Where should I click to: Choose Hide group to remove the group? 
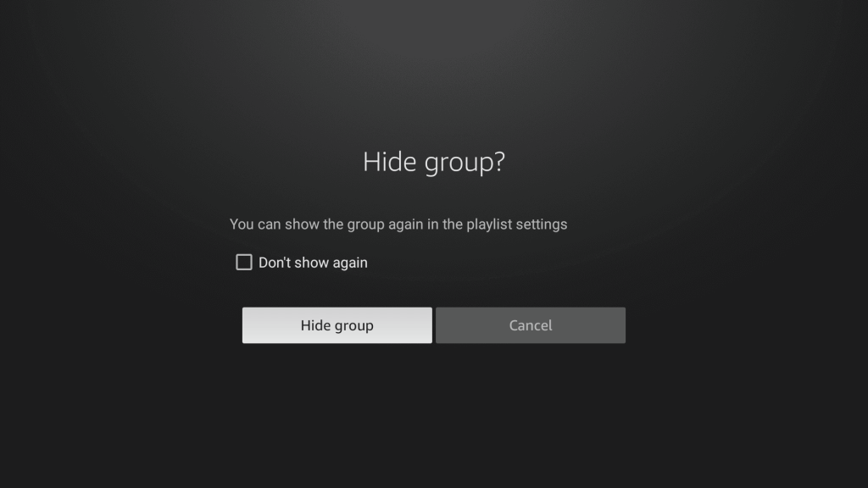click(x=337, y=325)
